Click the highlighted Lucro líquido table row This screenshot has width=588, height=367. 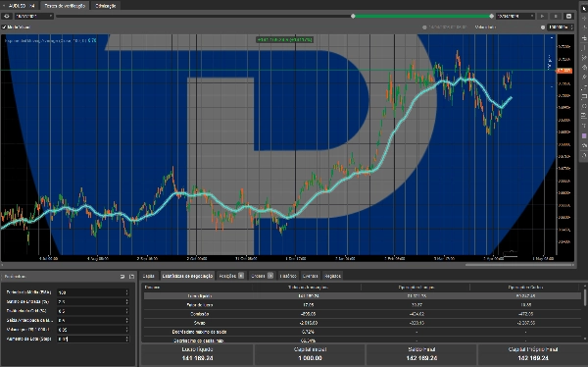363,296
